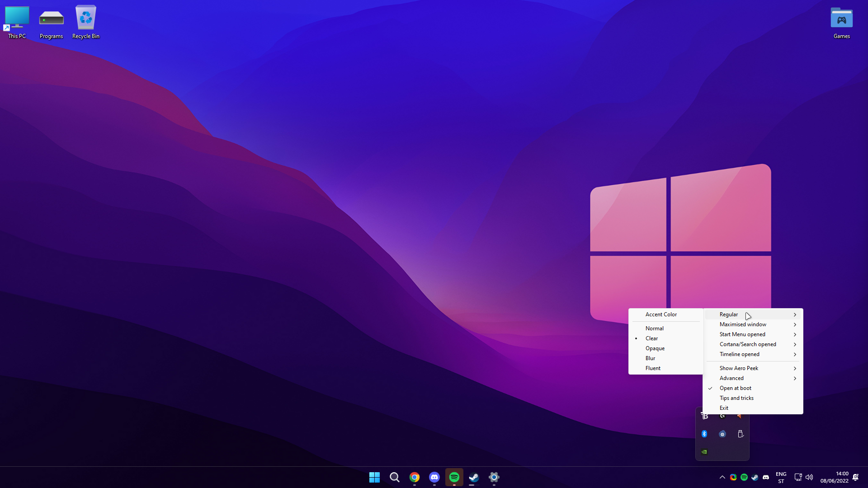
Task: Open Windows Search from the taskbar
Action: point(394,477)
